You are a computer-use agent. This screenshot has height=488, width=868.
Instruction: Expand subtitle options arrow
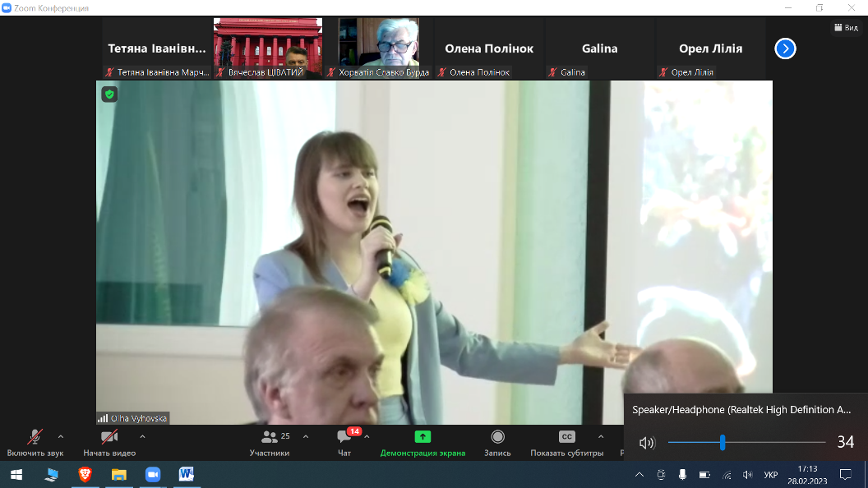tap(601, 436)
